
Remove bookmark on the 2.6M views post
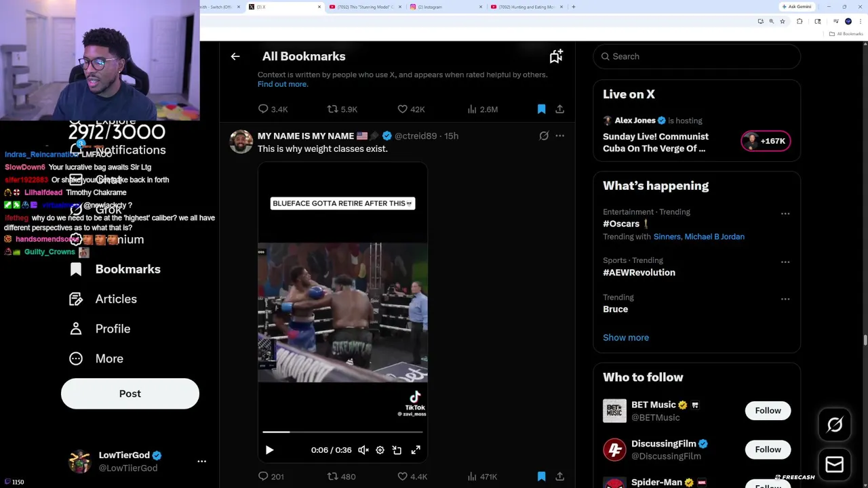pyautogui.click(x=541, y=109)
